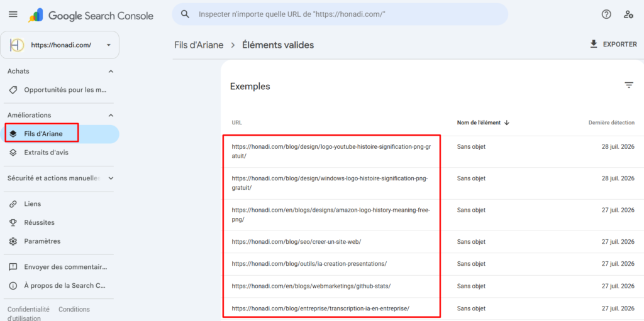Open the ia-creation-presentations URL row
This screenshot has height=321, width=644.
pyautogui.click(x=309, y=264)
